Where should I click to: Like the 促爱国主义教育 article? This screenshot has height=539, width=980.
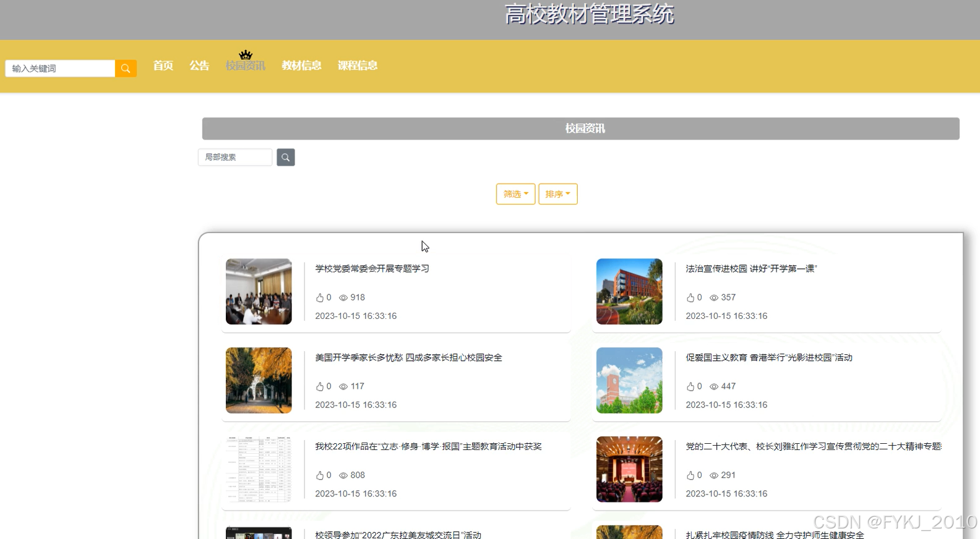690,386
